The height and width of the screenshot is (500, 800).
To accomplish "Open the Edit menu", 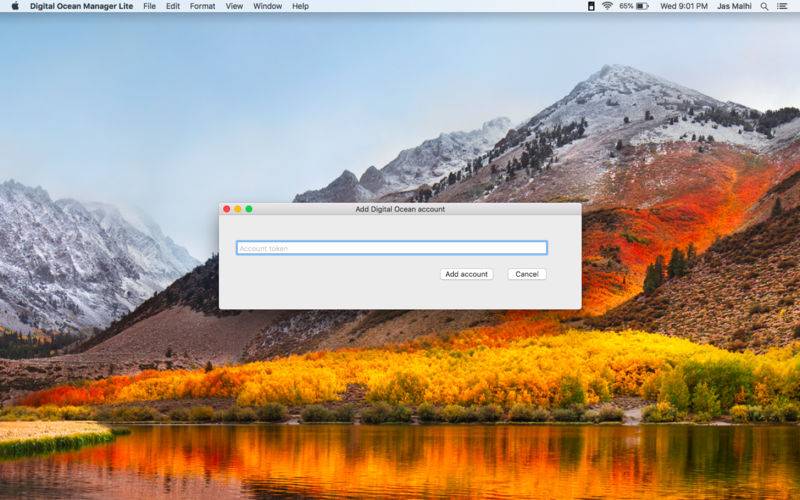I will [173, 6].
